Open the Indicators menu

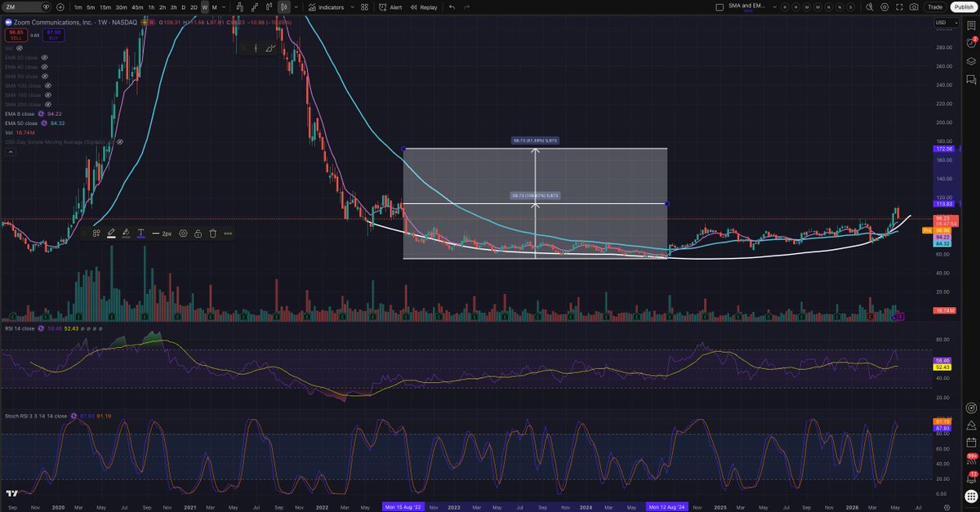pyautogui.click(x=326, y=7)
